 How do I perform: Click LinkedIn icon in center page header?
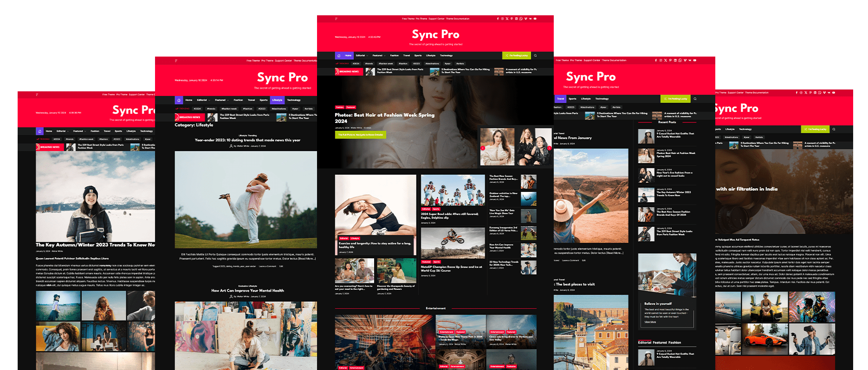pos(516,19)
